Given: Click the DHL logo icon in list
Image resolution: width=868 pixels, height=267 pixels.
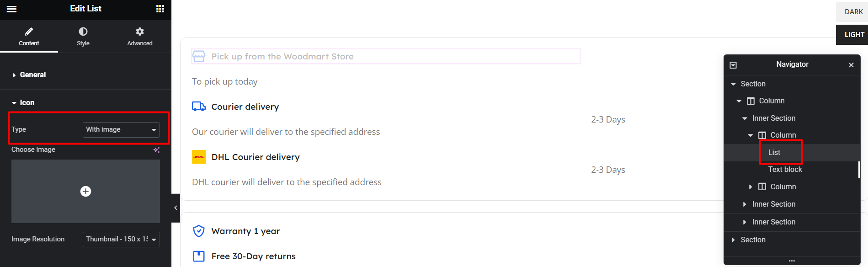Looking at the screenshot, I should pos(199,157).
